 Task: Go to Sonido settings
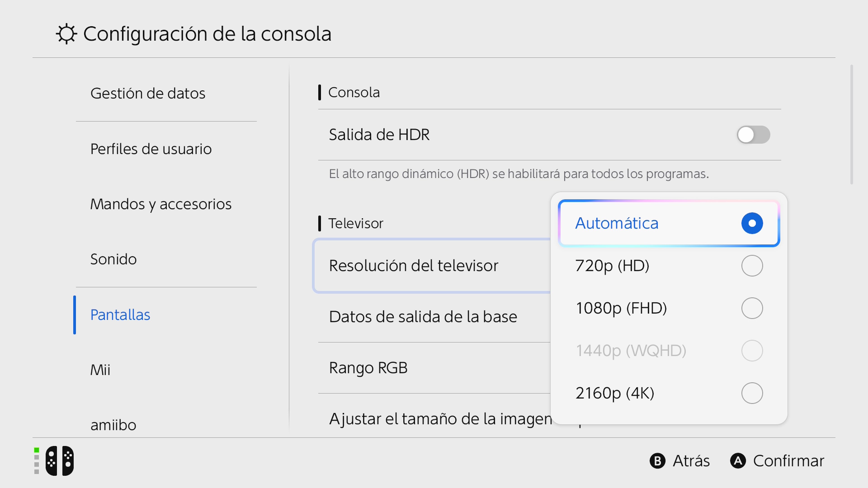pos(113,259)
